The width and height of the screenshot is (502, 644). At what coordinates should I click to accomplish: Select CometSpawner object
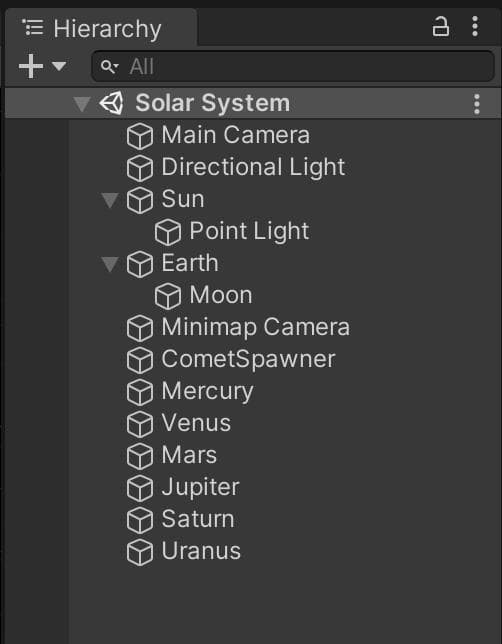pyautogui.click(x=249, y=359)
